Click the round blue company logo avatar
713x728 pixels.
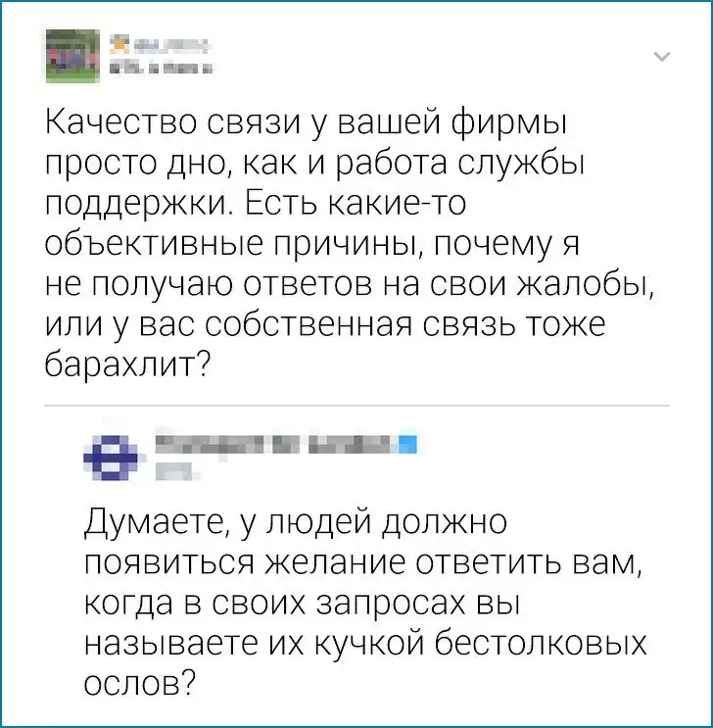click(x=112, y=457)
